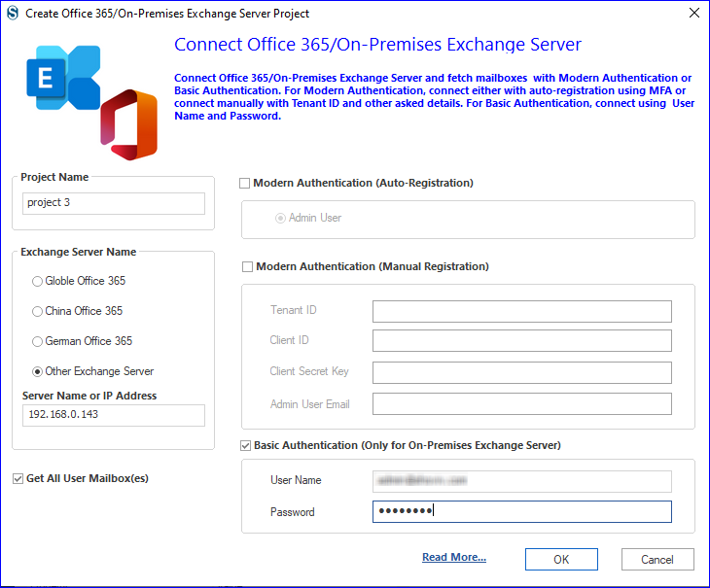The width and height of the screenshot is (710, 588).
Task: Select German Office 365 radio button
Action: (x=37, y=341)
